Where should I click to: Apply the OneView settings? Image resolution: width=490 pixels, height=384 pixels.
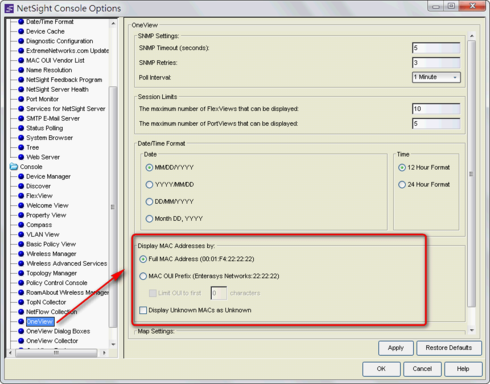396,348
